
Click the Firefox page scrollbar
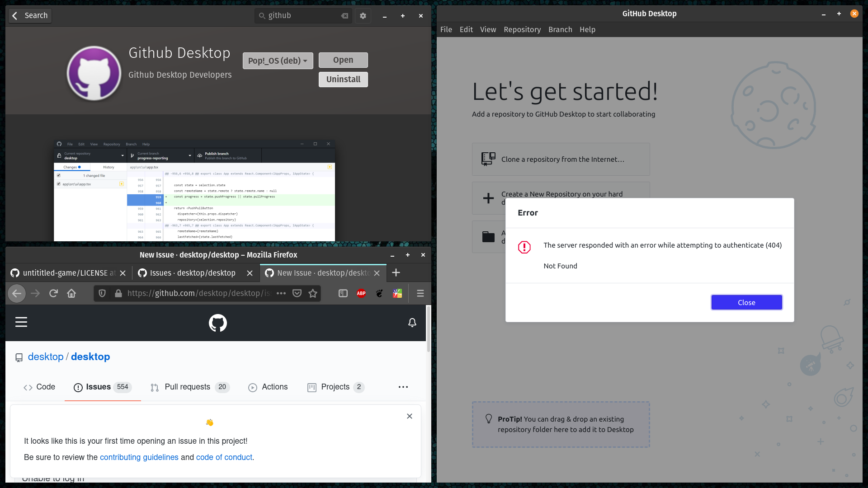tap(427, 330)
